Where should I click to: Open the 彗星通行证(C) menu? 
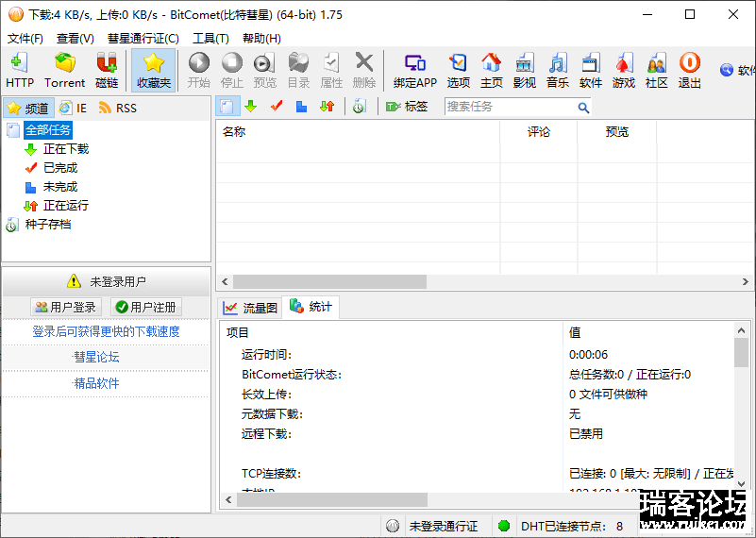143,38
